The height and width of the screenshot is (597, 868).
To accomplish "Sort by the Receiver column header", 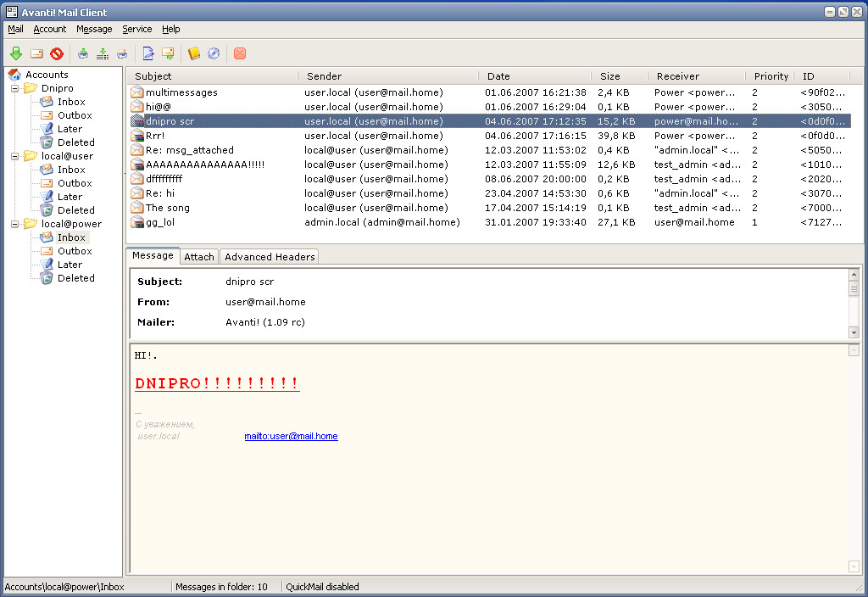I will [x=697, y=75].
